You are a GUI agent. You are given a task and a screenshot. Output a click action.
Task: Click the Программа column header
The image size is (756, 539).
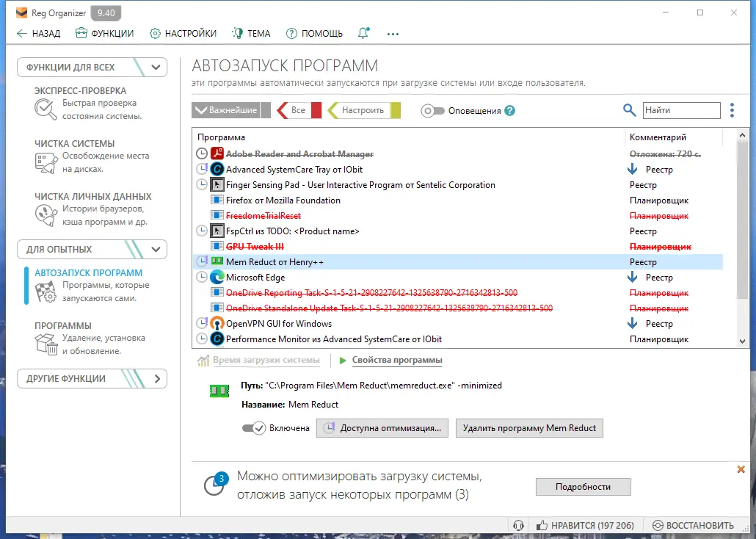(x=222, y=137)
